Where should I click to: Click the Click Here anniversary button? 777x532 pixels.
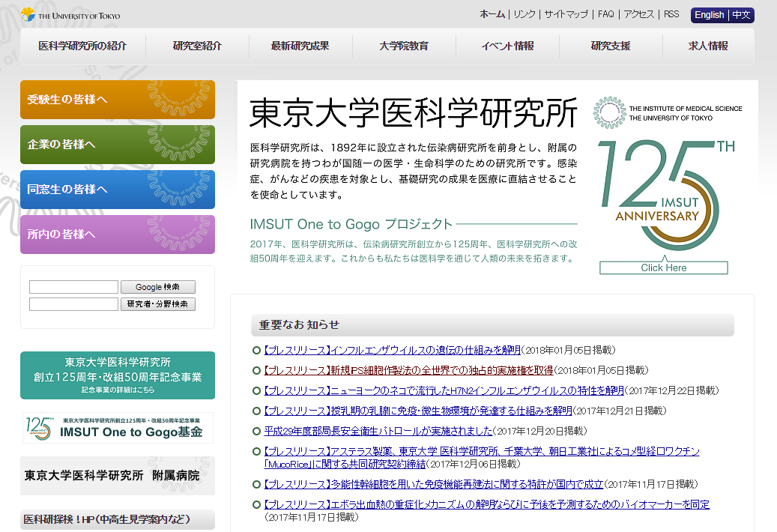tap(664, 267)
